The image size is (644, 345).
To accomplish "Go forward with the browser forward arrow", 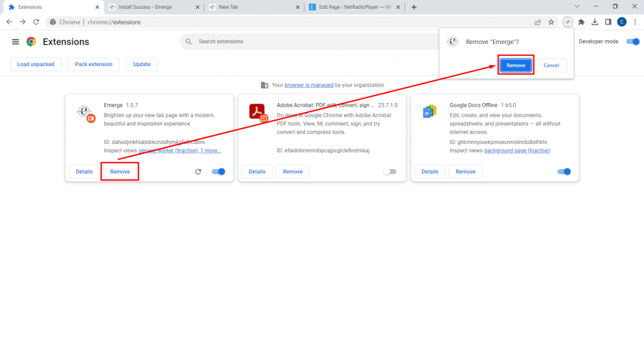I will [23, 22].
